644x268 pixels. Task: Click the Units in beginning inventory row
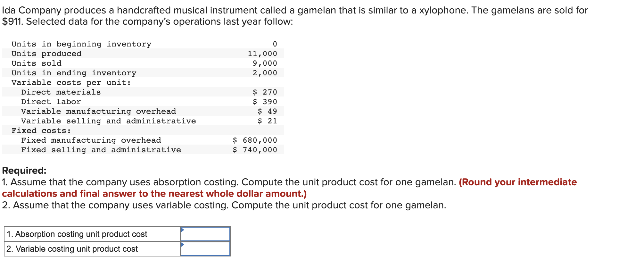tap(143, 44)
